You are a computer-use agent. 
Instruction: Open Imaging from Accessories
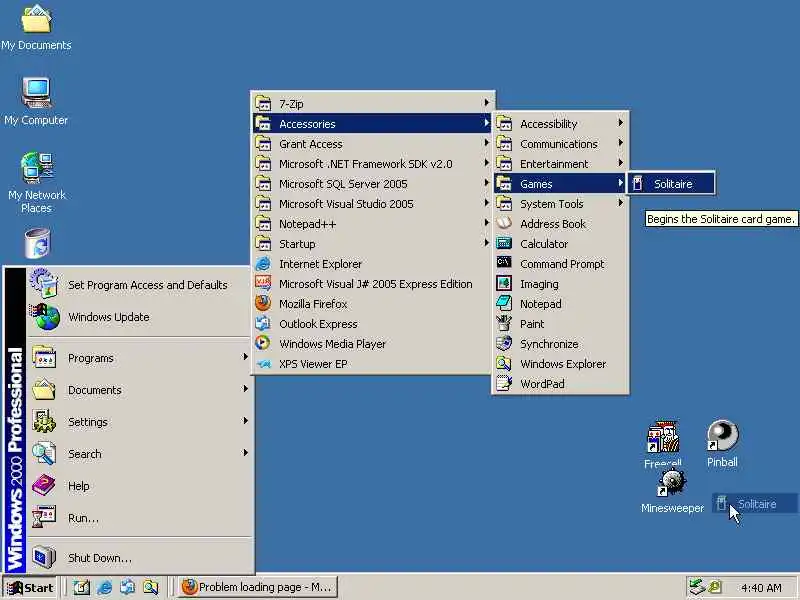[560, 284]
